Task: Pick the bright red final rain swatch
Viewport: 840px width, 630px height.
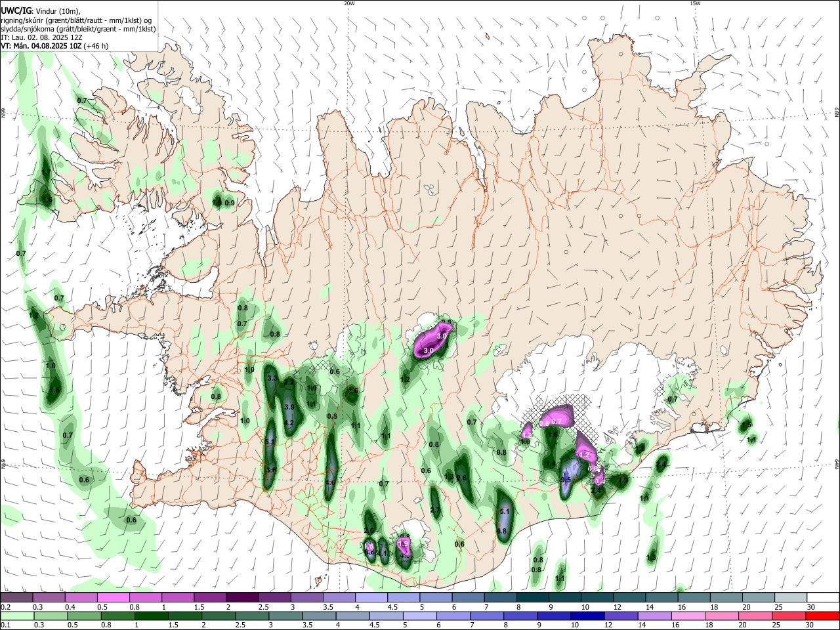Action: (x=823, y=616)
